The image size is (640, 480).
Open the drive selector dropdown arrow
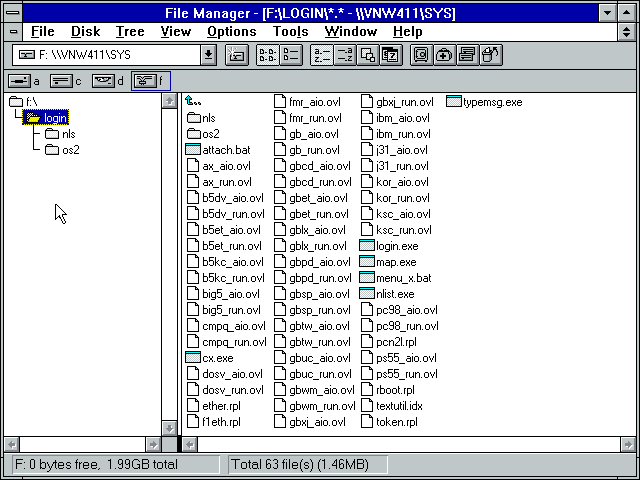click(x=208, y=55)
